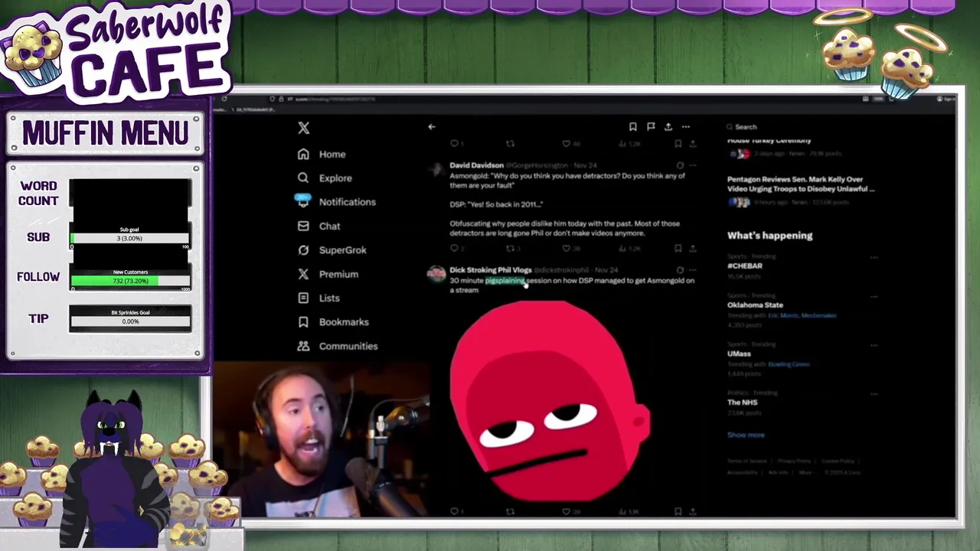
Task: Open more options for the #CHEBAR trend
Action: tap(874, 258)
